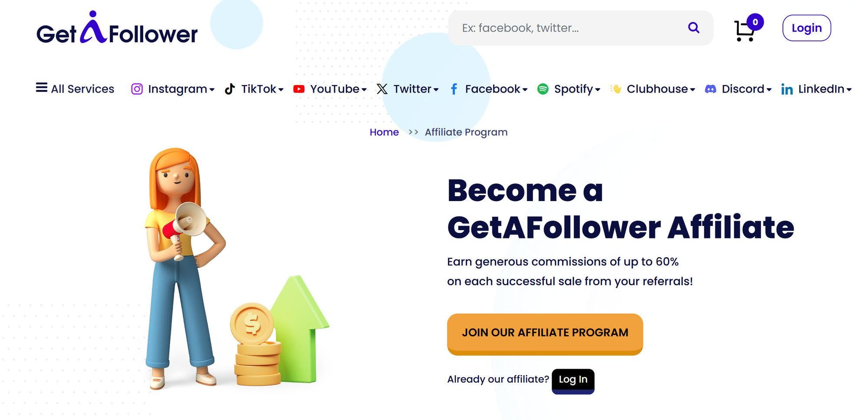Image resolution: width=868 pixels, height=420 pixels.
Task: Expand the Instagram dropdown arrow
Action: click(x=212, y=90)
